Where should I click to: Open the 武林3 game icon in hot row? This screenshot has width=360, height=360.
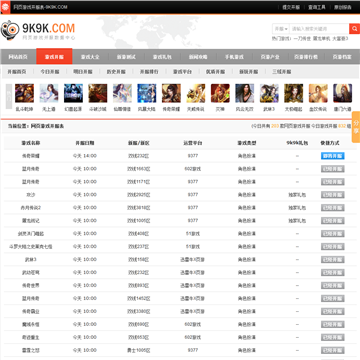click(269, 93)
